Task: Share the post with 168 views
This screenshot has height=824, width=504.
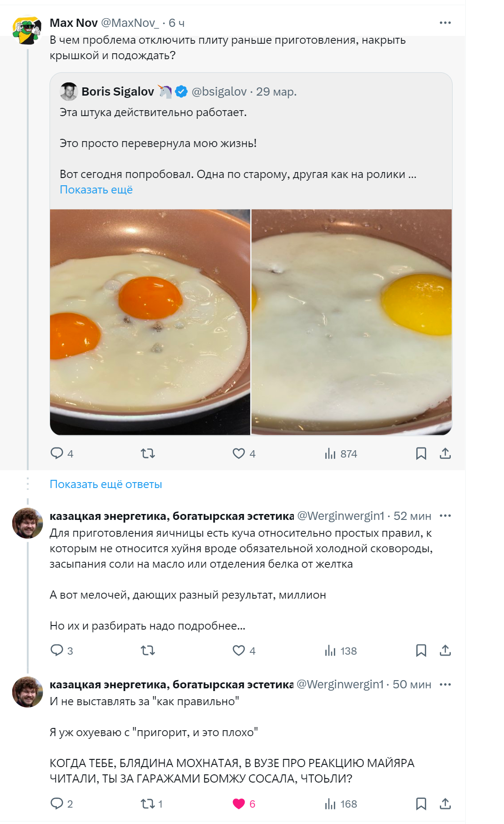Action: pos(445,804)
